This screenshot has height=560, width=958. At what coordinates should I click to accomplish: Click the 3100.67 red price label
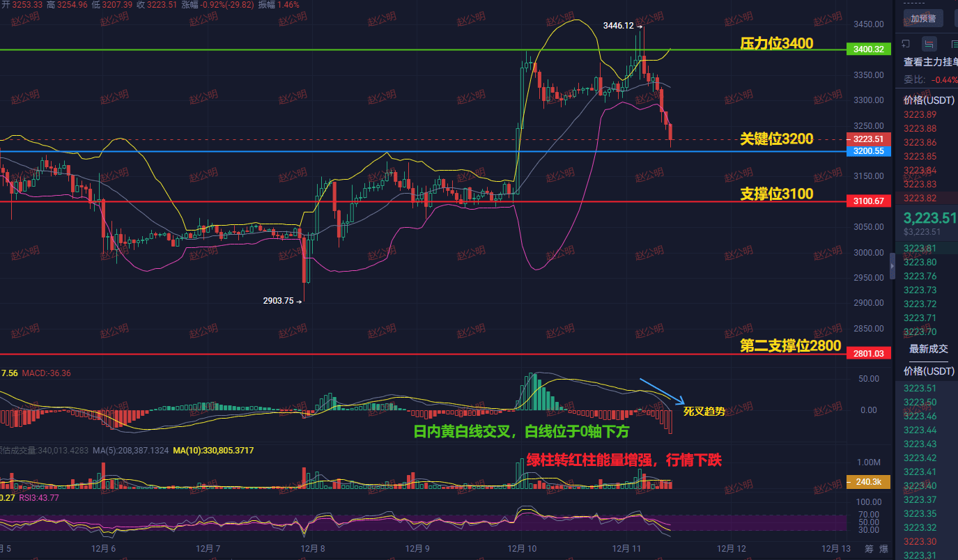[867, 201]
